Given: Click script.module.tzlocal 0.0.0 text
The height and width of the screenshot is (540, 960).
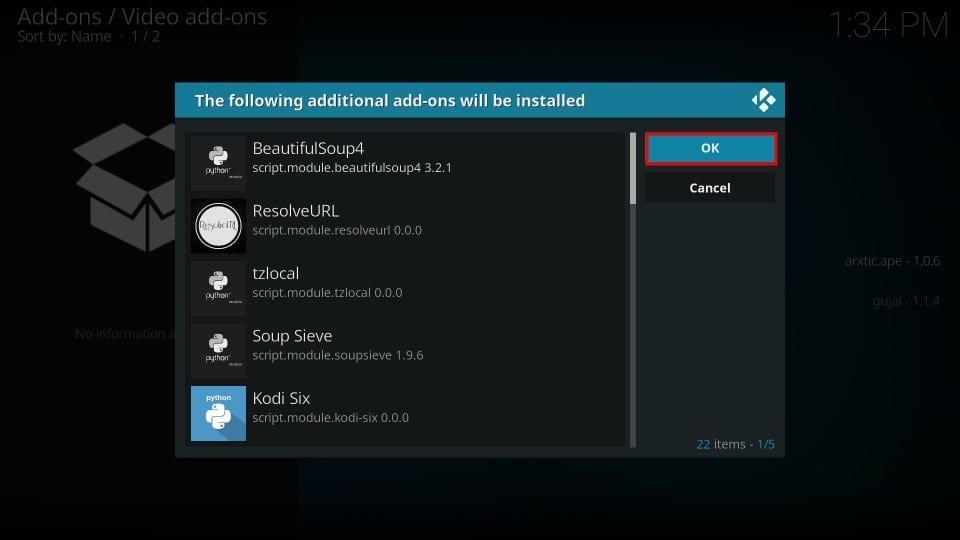Looking at the screenshot, I should point(327,293).
